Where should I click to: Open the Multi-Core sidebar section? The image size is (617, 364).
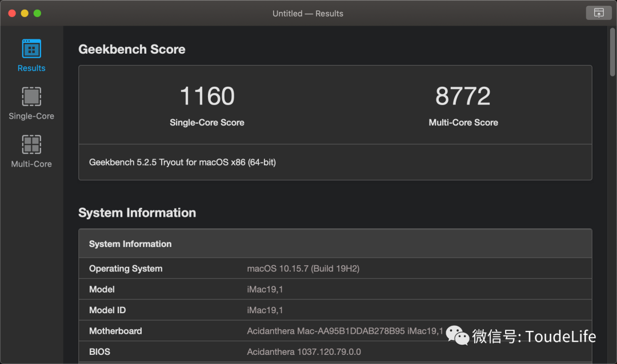(x=31, y=151)
